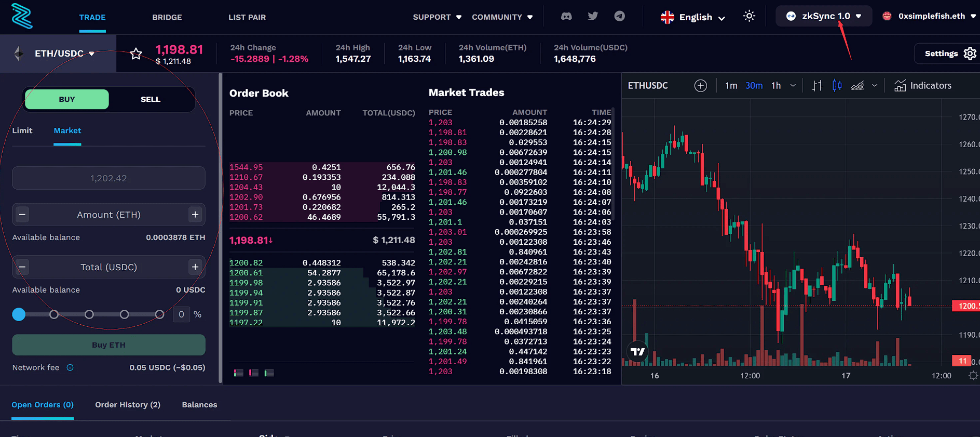Click the price field showing 1,202.42

(108, 178)
